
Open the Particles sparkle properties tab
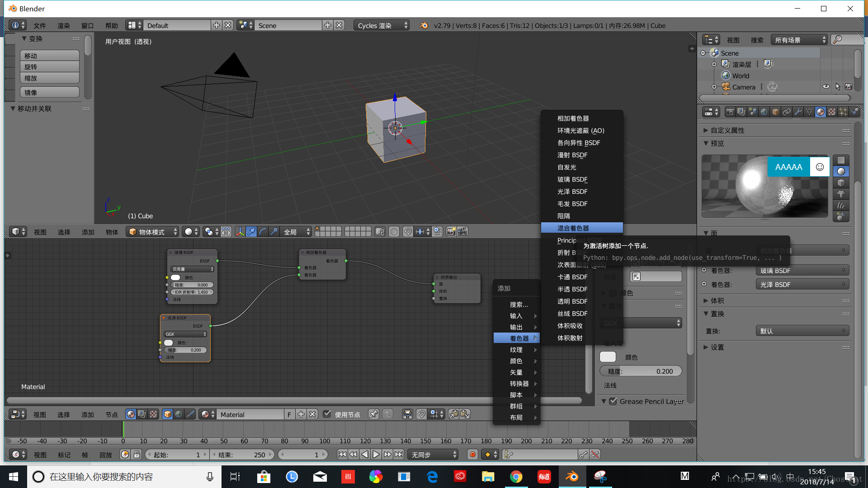tap(843, 112)
